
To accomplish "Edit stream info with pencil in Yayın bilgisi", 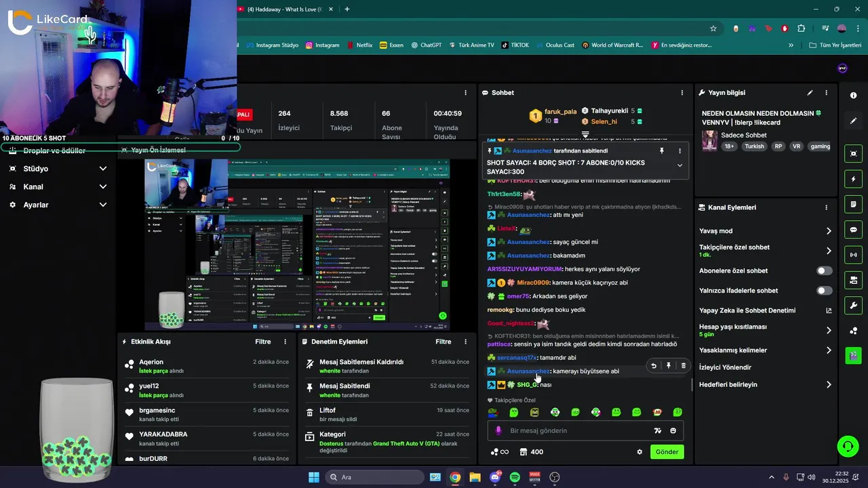I will (x=810, y=93).
